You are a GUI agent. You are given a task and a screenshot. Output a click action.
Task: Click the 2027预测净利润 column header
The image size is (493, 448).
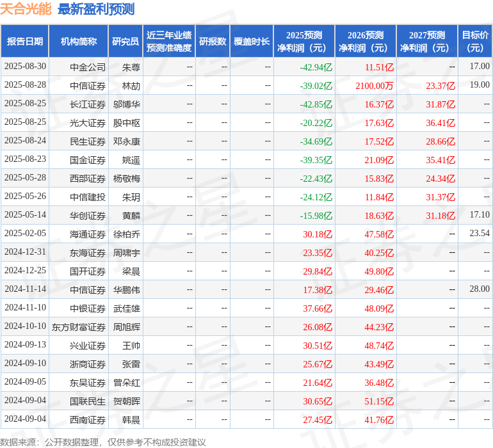[427, 41]
